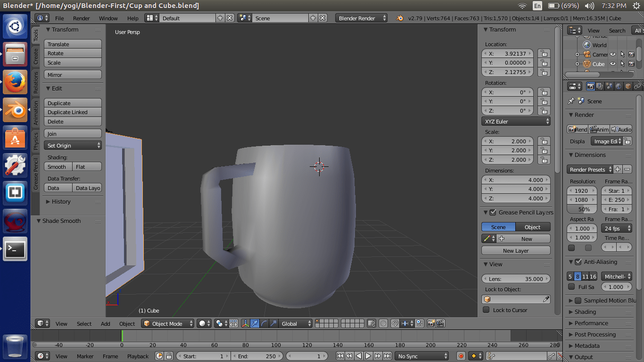This screenshot has height=362, width=644.
Task: Click the Smooth shading button
Action: [57, 167]
